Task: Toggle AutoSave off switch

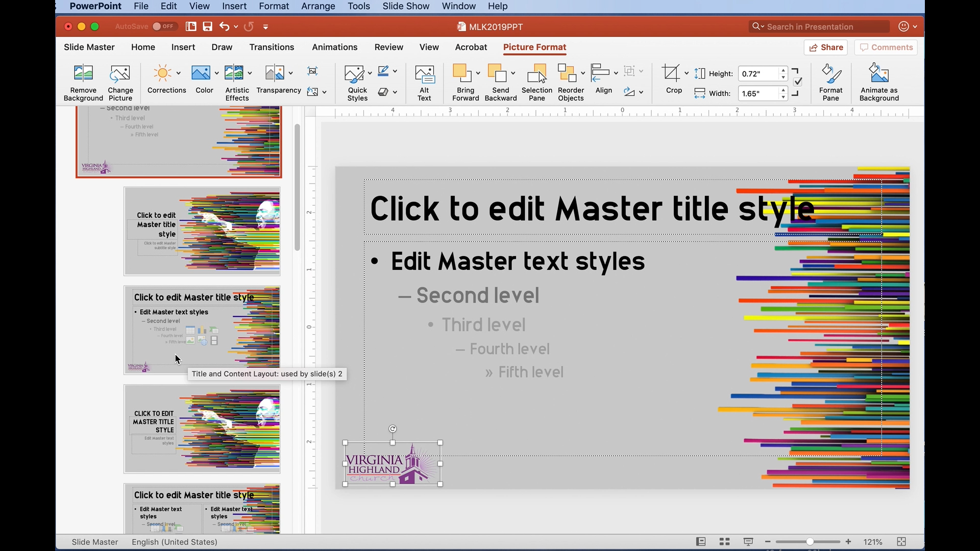Action: pos(163,27)
